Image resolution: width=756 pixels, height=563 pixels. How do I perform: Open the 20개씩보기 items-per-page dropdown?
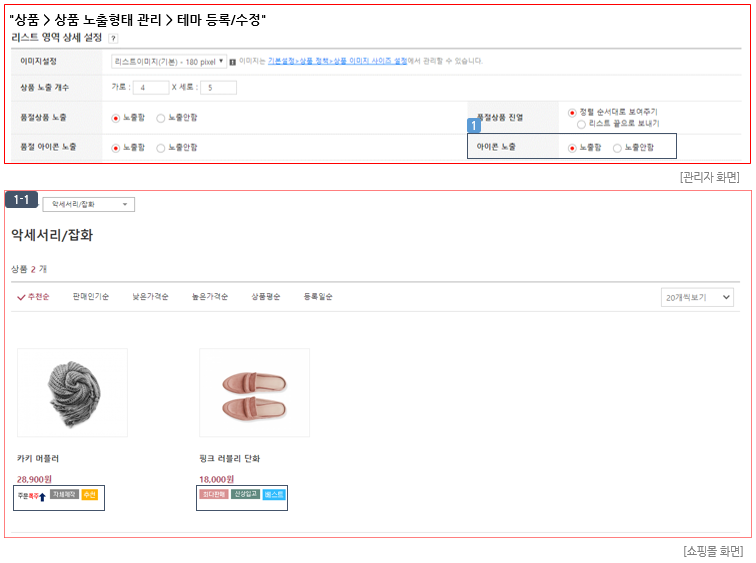click(697, 297)
